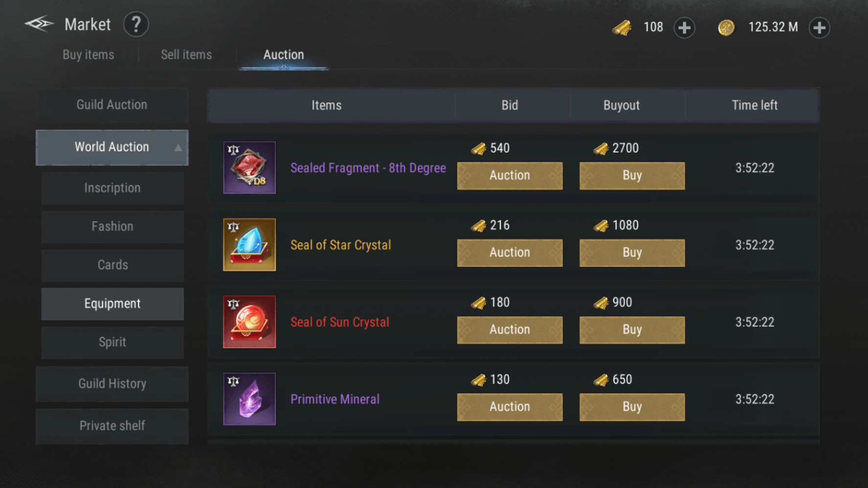Click the gold coin currency icon
The height and width of the screenshot is (488, 868).
click(x=726, y=28)
